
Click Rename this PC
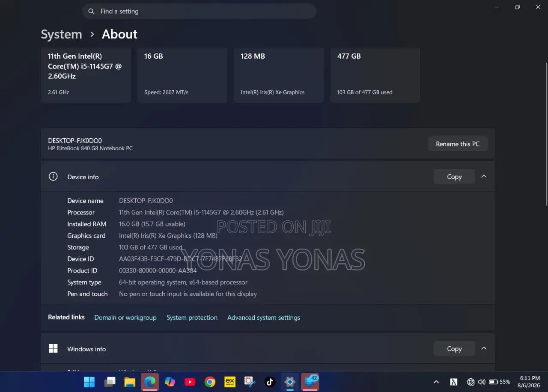coord(458,144)
